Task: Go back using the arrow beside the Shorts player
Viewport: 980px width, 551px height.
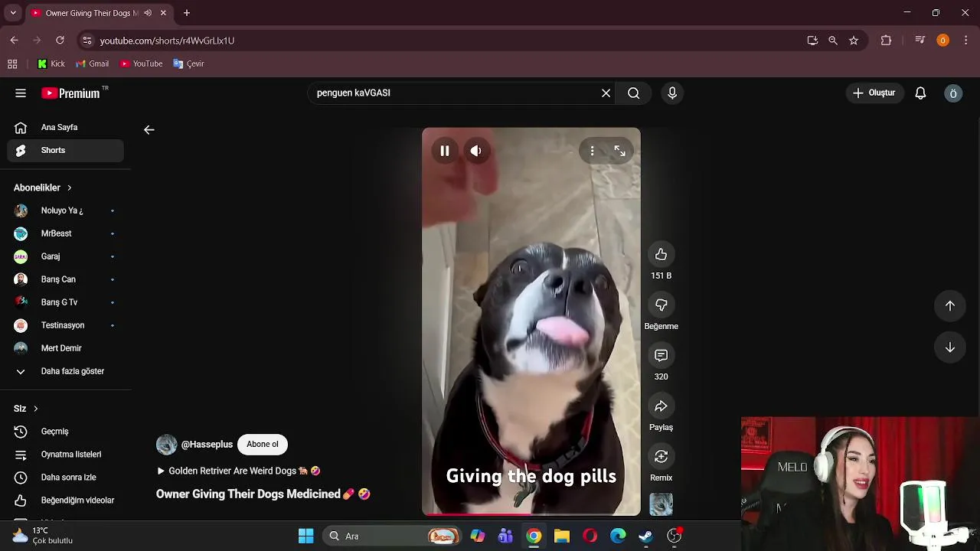Action: tap(149, 130)
